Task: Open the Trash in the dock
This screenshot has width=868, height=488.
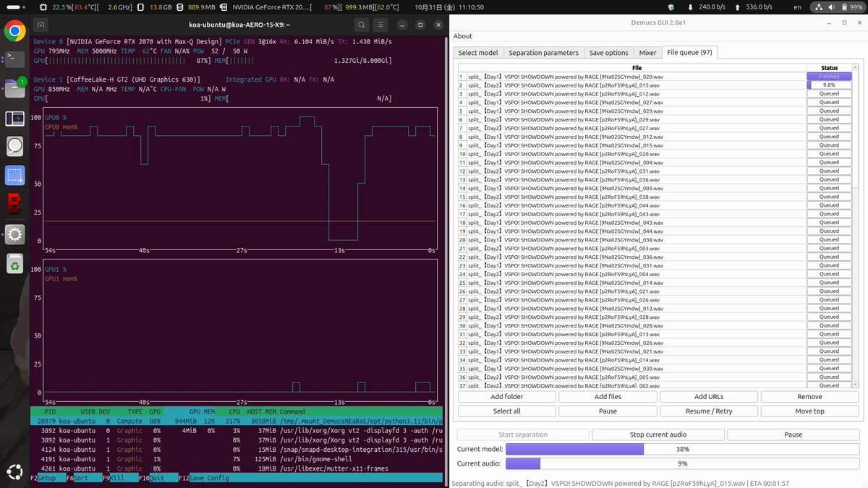Action: tap(14, 264)
